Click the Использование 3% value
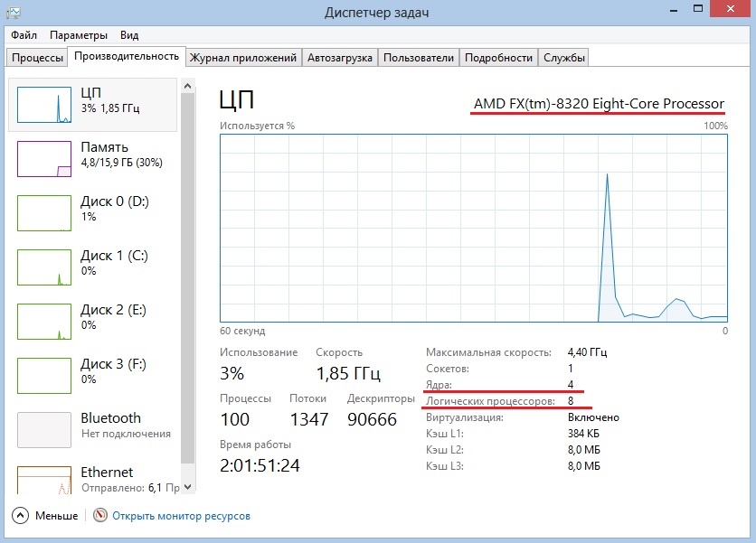This screenshot has height=543, width=756. [x=232, y=373]
